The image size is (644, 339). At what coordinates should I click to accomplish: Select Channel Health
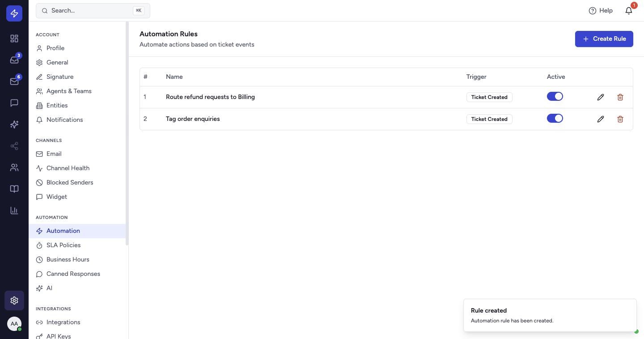pos(77,168)
